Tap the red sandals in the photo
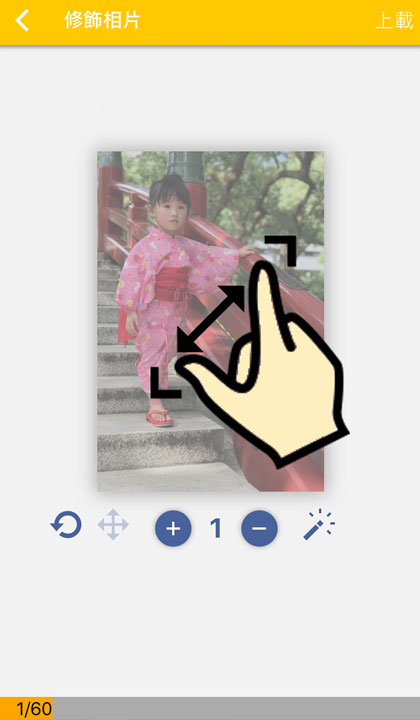Screen dimensions: 420x720 coord(159,417)
